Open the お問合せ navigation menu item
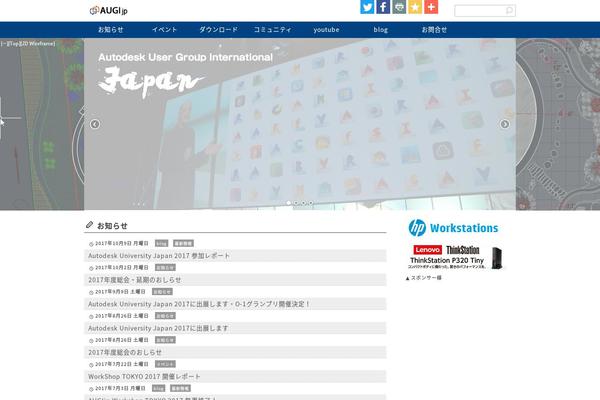The height and width of the screenshot is (400, 600). [x=434, y=29]
